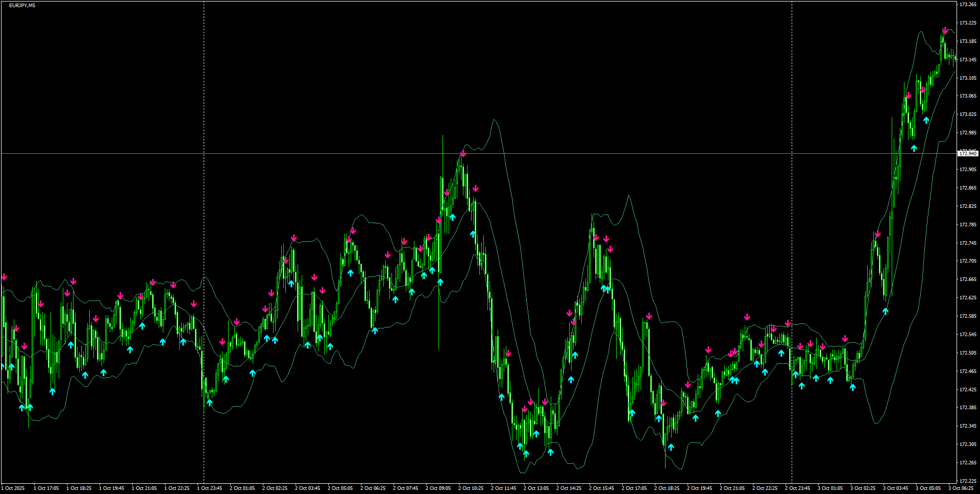The image size is (980, 494).
Task: Click the 2 Oct 09:05 label on the time axis
Action: click(x=438, y=488)
